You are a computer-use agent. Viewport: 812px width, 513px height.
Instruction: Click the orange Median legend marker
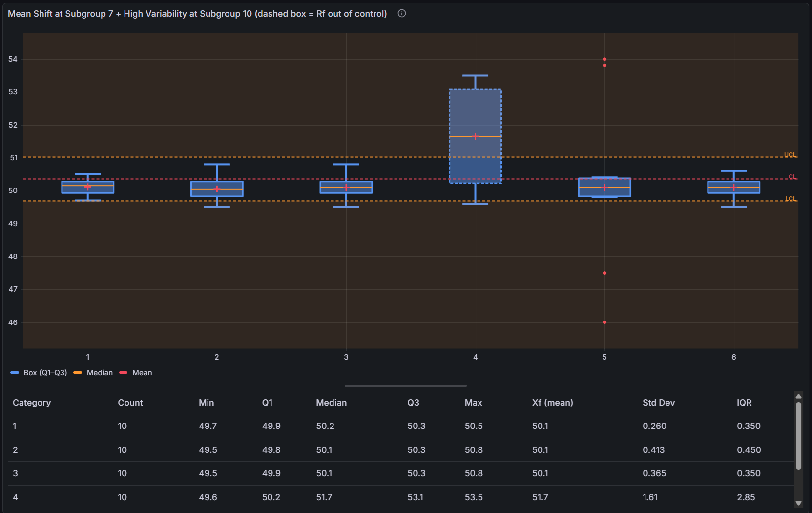coord(78,373)
